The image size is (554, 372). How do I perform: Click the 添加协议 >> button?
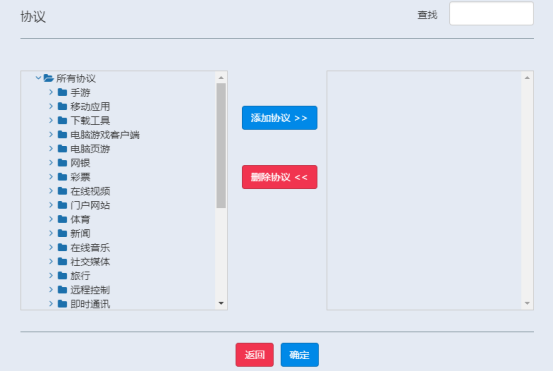point(279,118)
